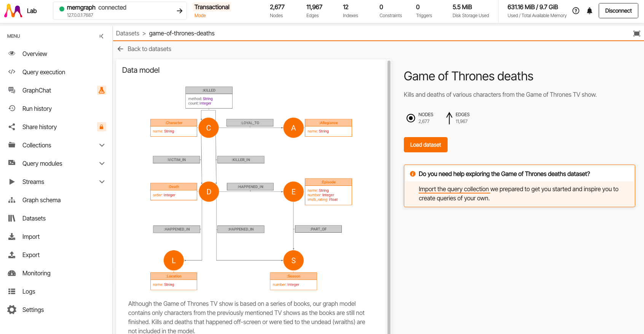The width and height of the screenshot is (644, 334).
Task: Click the :KILLED relationship box
Action: [209, 97]
